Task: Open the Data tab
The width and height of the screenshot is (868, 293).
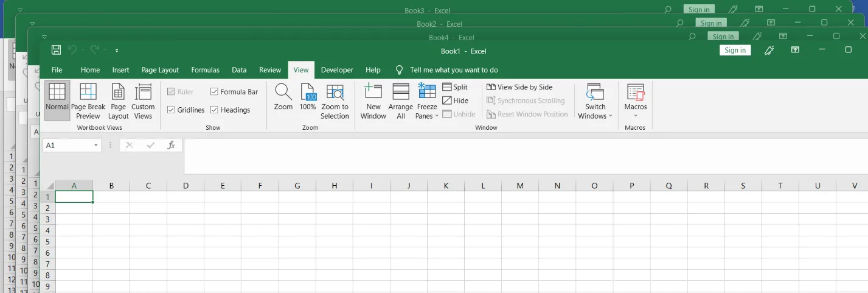Action: click(x=239, y=70)
